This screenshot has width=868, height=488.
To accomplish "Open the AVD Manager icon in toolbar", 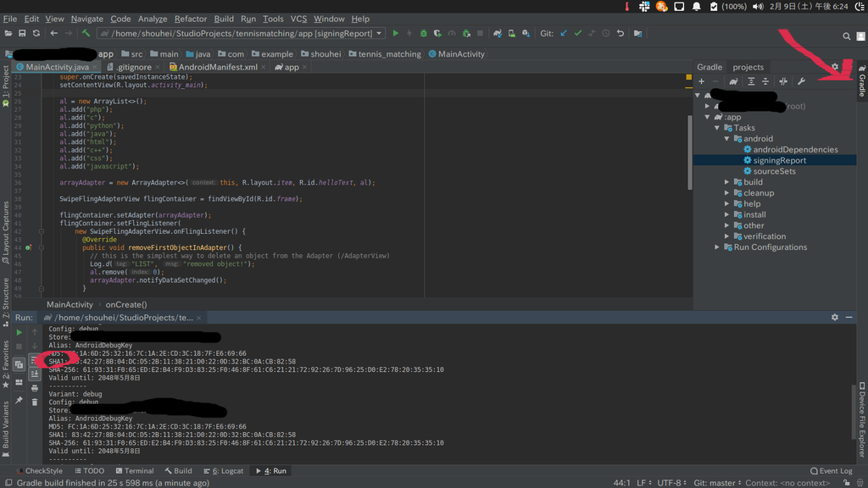I will (512, 33).
